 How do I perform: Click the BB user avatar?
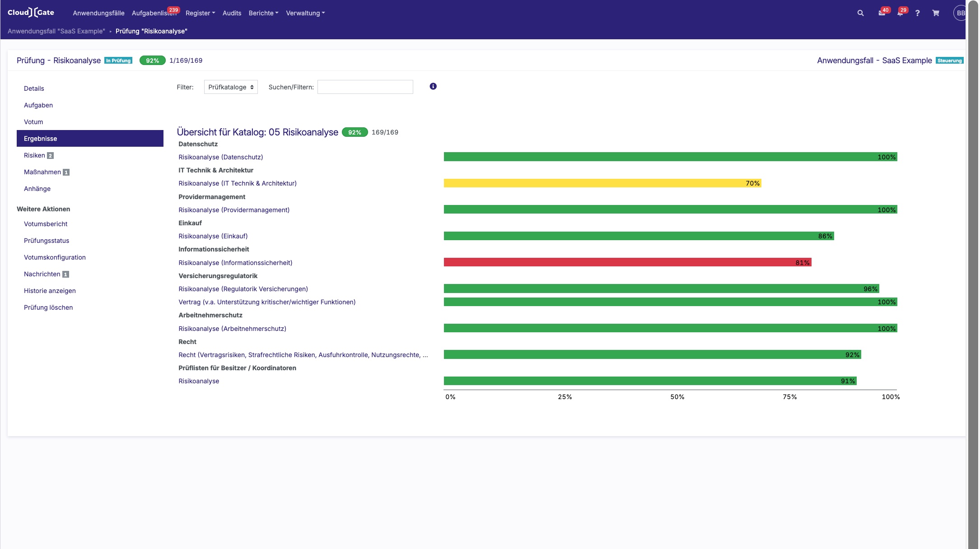pos(960,13)
